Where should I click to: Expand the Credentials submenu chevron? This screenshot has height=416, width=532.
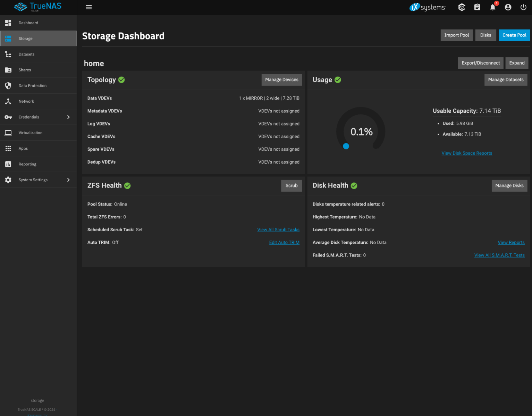pyautogui.click(x=68, y=117)
